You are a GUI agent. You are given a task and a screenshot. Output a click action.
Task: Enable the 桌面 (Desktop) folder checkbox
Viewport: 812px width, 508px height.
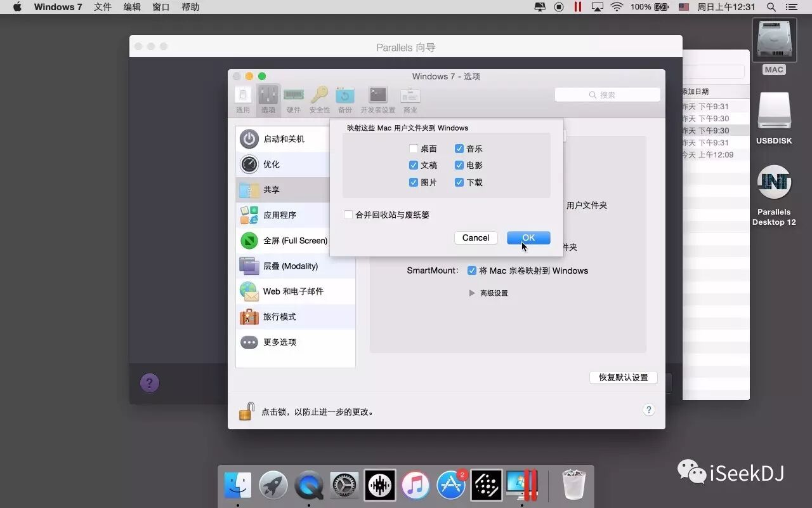click(414, 149)
